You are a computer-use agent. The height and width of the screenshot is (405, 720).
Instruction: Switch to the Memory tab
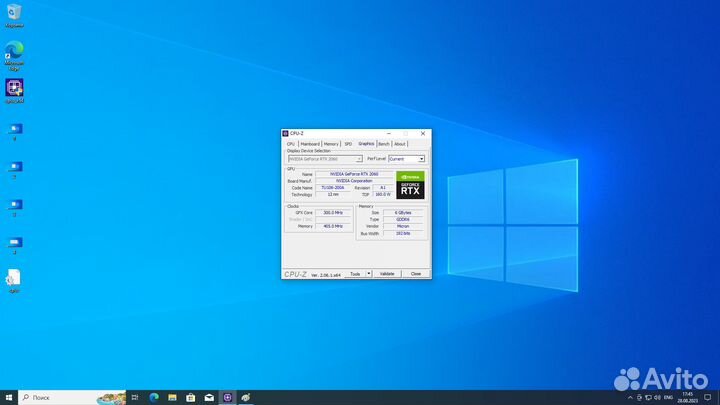tap(331, 144)
